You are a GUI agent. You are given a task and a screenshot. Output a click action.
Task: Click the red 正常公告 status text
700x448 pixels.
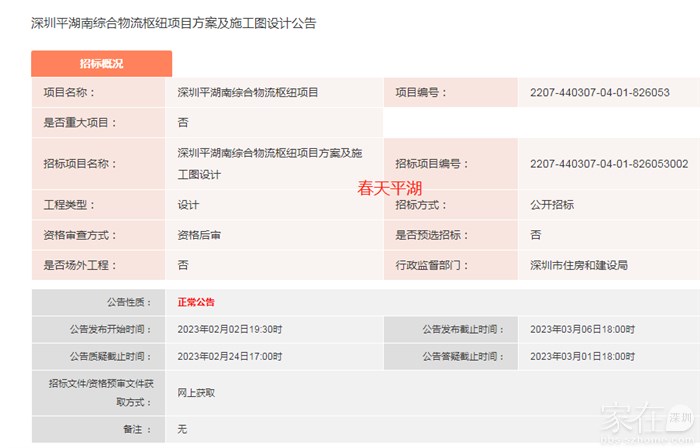tap(196, 302)
